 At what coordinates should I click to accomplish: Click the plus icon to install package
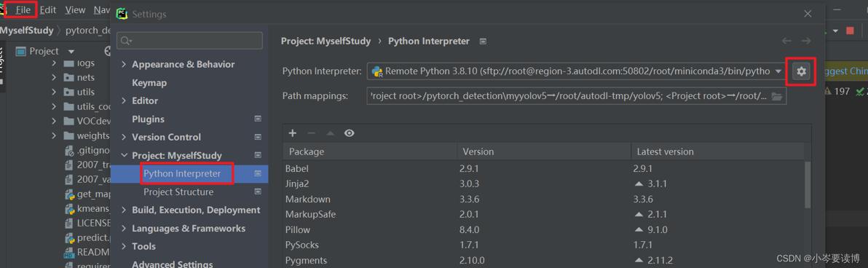coord(293,133)
